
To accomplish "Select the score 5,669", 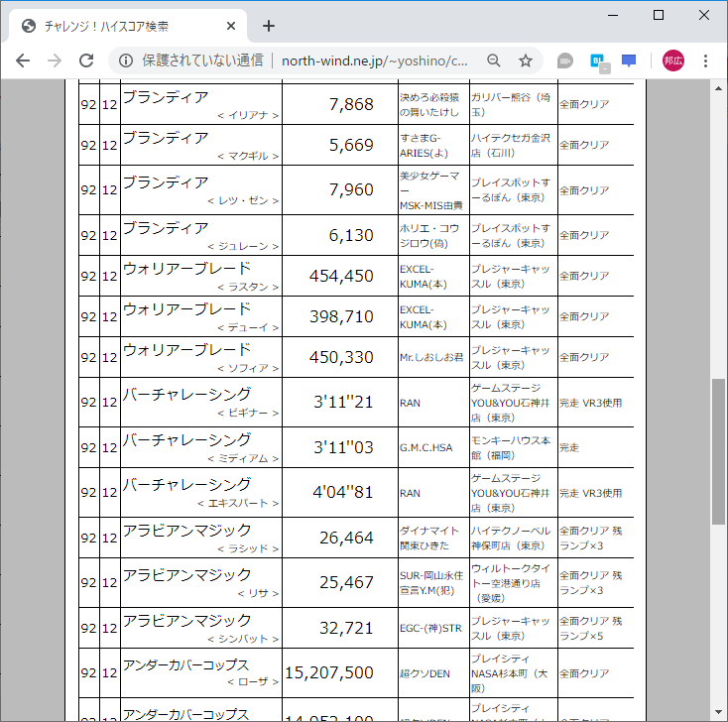I will [351, 145].
